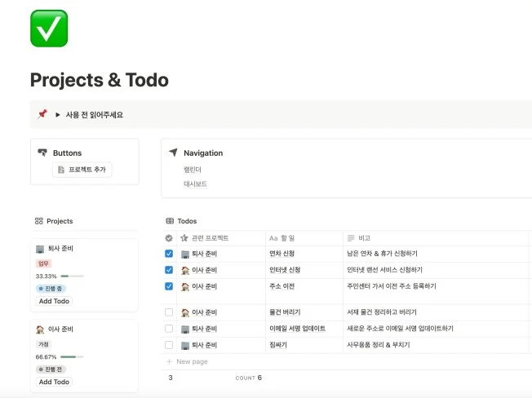Click the plus icon beside New page
Image resolution: width=532 pixels, height=398 pixels.
tap(169, 361)
